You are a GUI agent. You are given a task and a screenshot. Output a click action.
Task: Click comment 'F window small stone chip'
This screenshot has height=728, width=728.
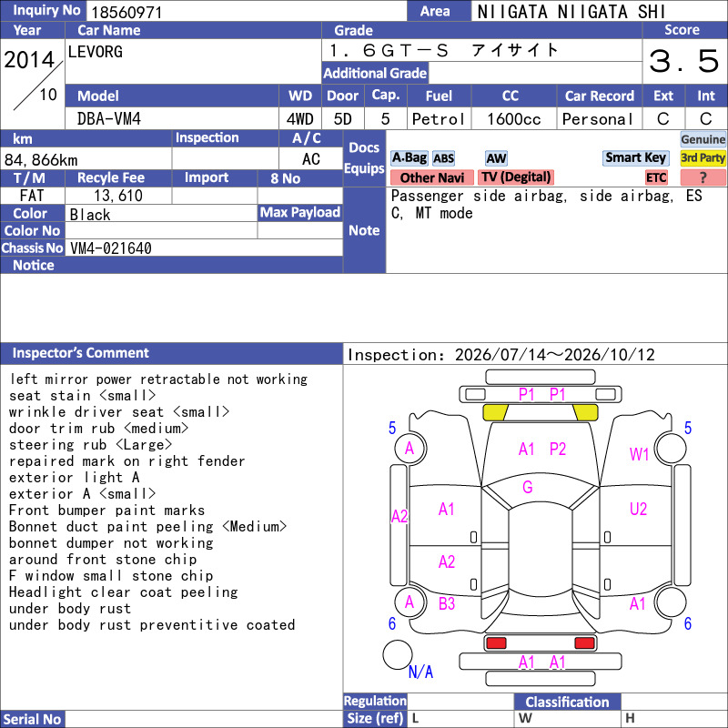pyautogui.click(x=111, y=576)
